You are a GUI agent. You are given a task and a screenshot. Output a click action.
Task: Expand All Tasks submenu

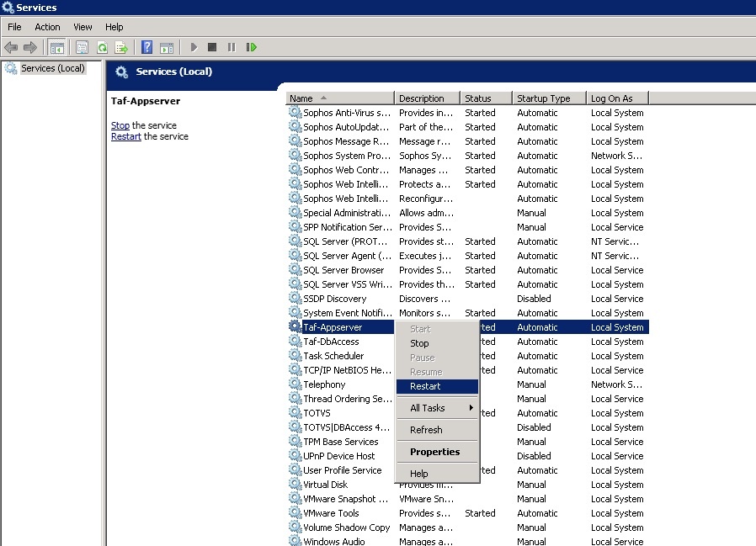(x=437, y=408)
